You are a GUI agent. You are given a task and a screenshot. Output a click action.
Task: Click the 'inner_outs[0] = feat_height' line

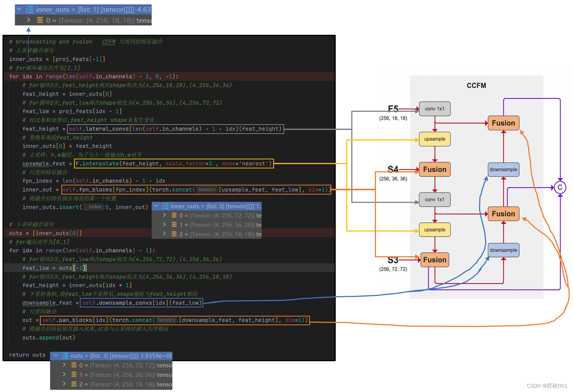(x=67, y=146)
